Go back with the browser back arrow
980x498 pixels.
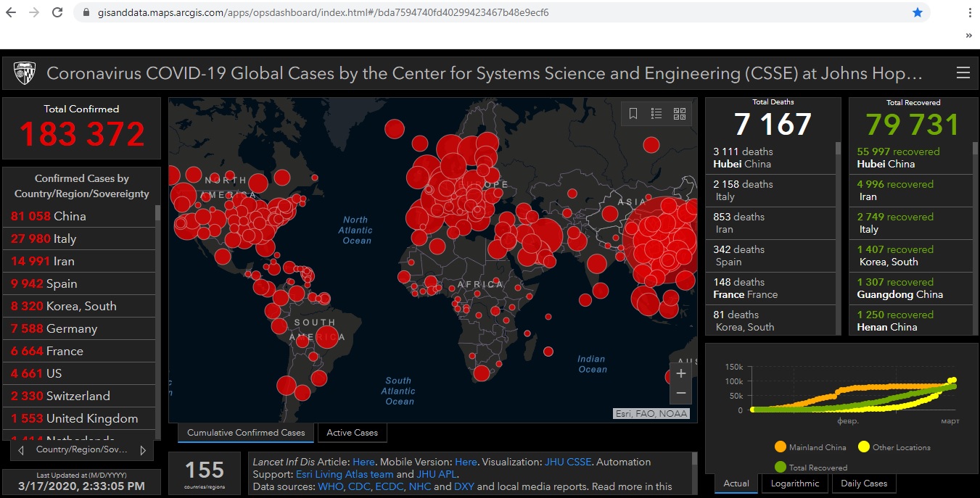coord(11,12)
